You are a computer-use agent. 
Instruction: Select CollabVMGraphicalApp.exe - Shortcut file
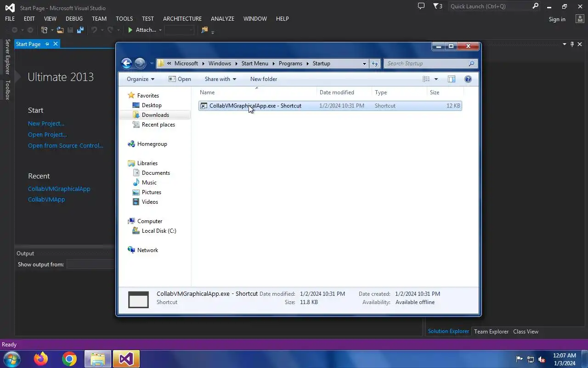click(x=330, y=106)
